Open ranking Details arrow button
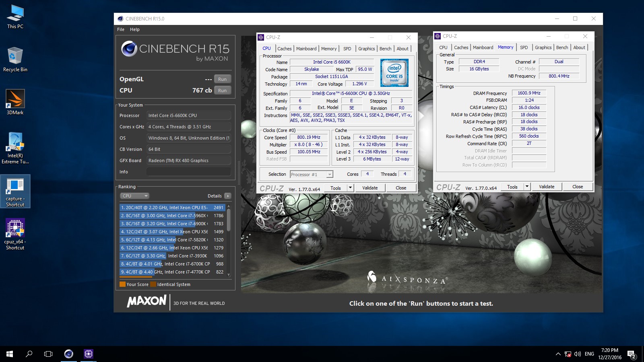Screen dimensions: 644x362 click(x=228, y=196)
